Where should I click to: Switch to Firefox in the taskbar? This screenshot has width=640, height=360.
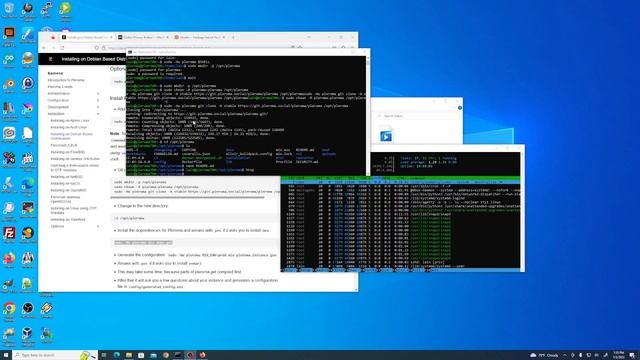(202, 355)
